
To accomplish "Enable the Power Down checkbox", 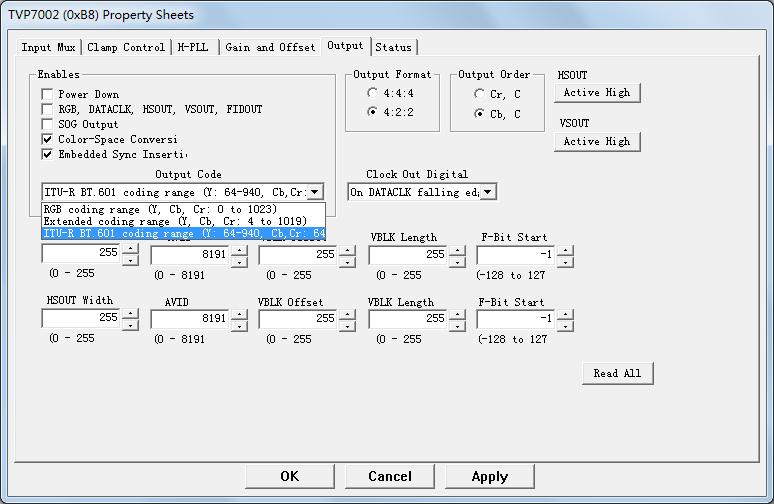I will 47,94.
